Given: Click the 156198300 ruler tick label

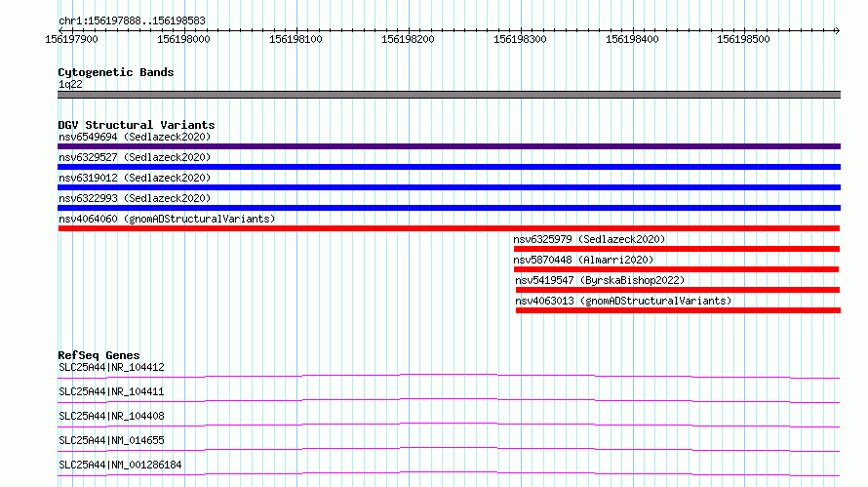Looking at the screenshot, I should point(520,39).
